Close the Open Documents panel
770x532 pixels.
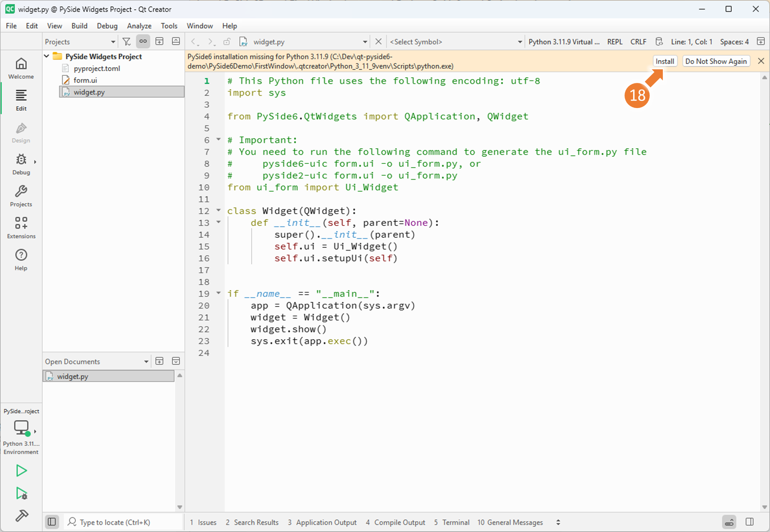pos(176,361)
